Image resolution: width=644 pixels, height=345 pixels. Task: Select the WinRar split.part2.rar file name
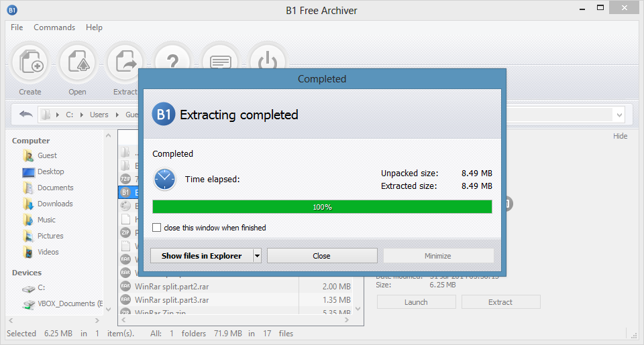pos(172,286)
